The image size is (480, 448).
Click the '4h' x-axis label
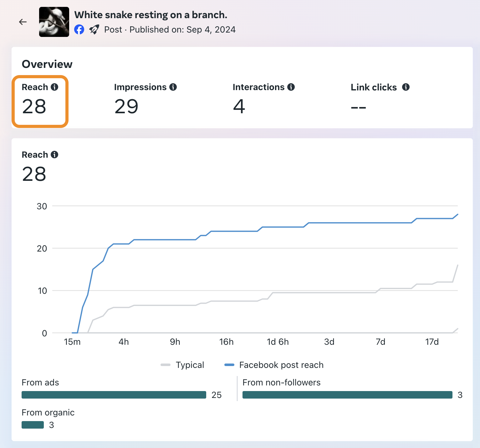[x=124, y=342]
